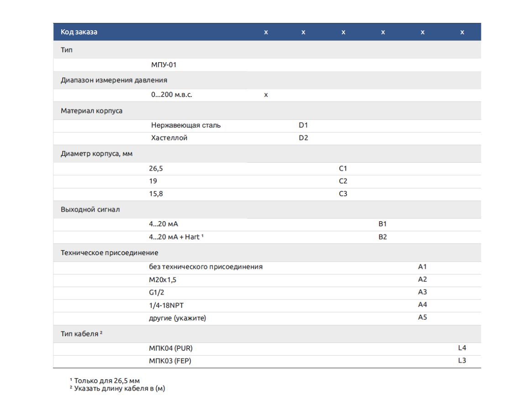Click the 'C3' code cell
The image size is (532, 406).
tap(343, 194)
